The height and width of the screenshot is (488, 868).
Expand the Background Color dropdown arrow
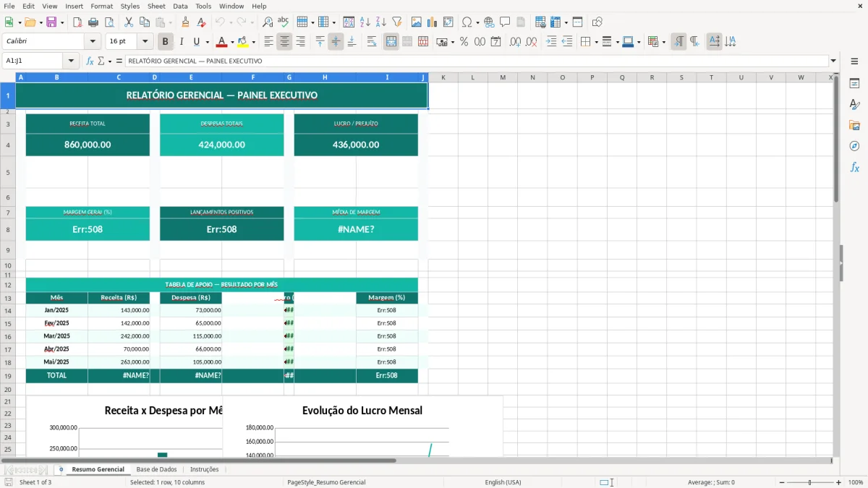[253, 42]
